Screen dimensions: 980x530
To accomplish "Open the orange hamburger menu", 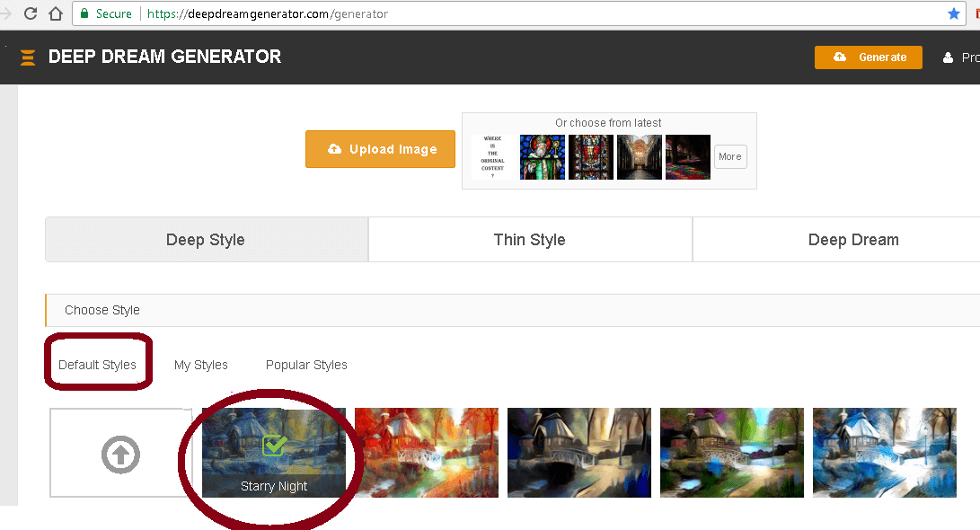I will click(x=27, y=57).
